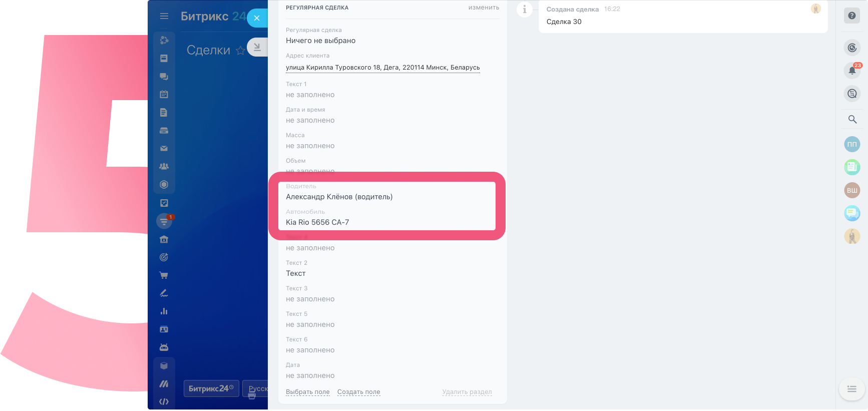This screenshot has width=868, height=411.
Task: Click the Дата не заполнено value
Action: click(310, 375)
